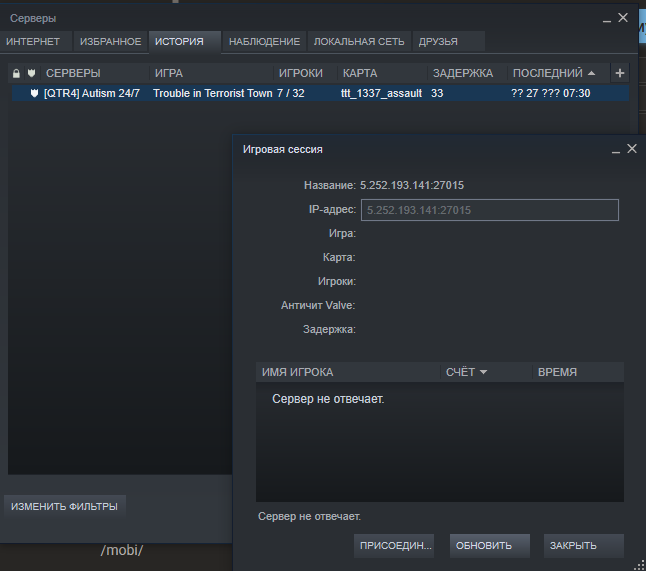646x571 pixels.
Task: Click the sort arrow next to ПОСЛЕДНИЙ
Action: pos(592,73)
